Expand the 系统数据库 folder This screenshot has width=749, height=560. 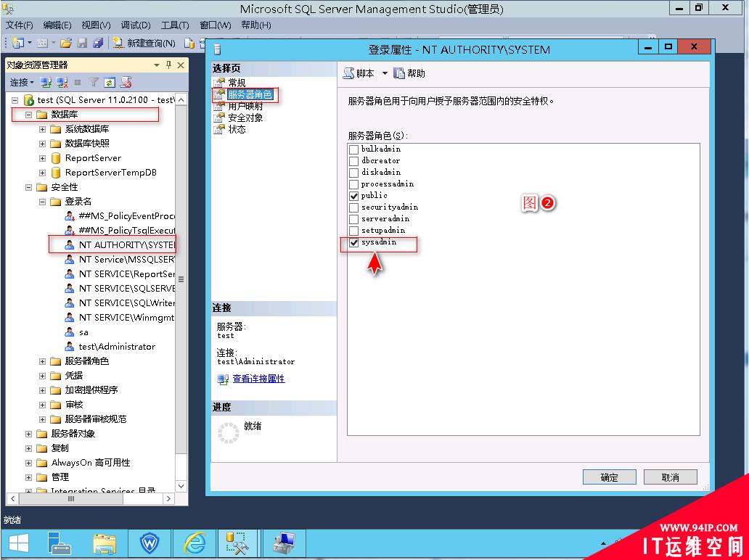(43, 129)
